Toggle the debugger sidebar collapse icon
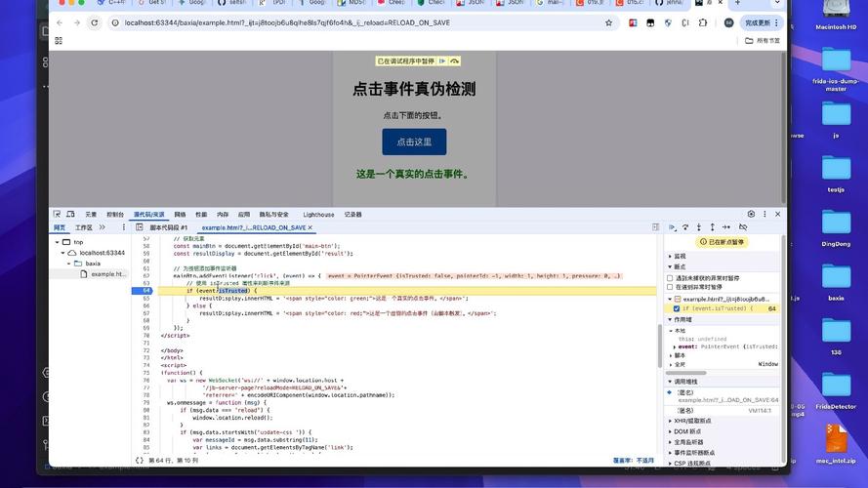This screenshot has height=488, width=868. [x=655, y=227]
